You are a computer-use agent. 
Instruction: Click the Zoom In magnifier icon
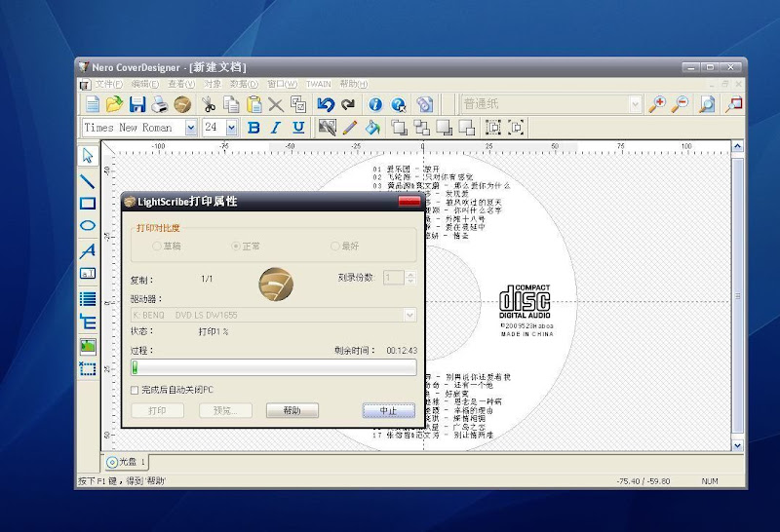pos(657,104)
